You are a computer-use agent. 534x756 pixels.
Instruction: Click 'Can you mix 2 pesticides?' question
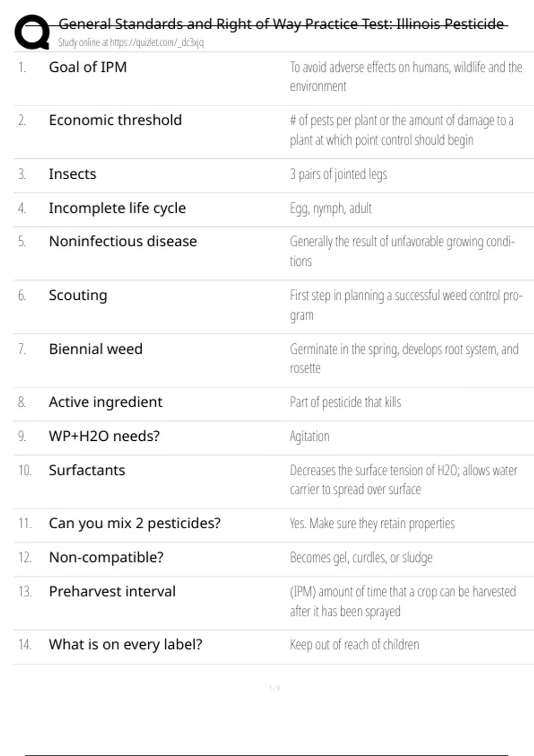(134, 523)
